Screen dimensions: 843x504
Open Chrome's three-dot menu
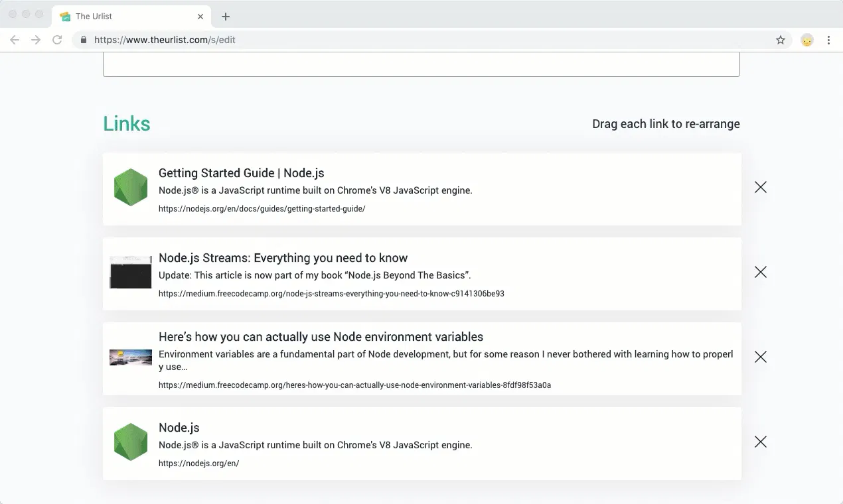tap(828, 40)
